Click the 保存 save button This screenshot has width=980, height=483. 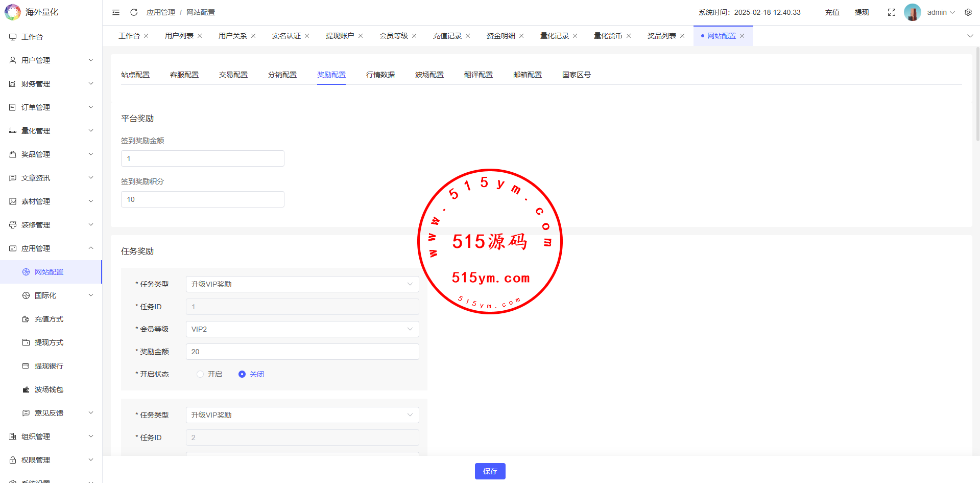pyautogui.click(x=490, y=471)
